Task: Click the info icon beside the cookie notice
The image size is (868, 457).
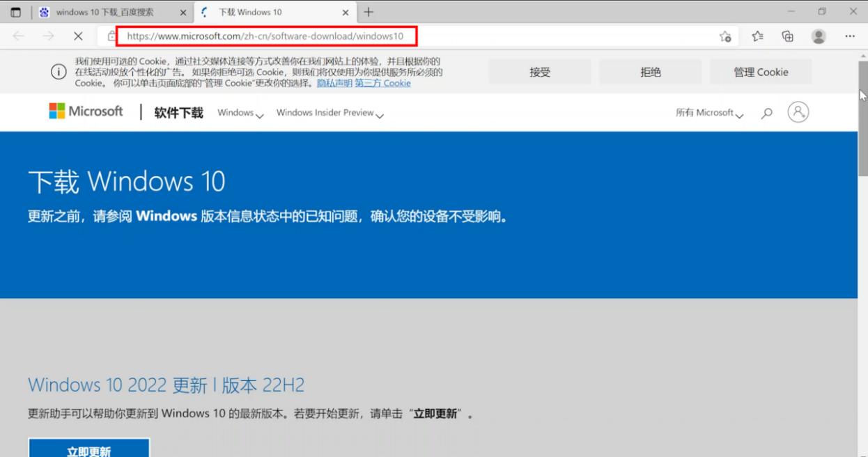Action: pyautogui.click(x=59, y=72)
